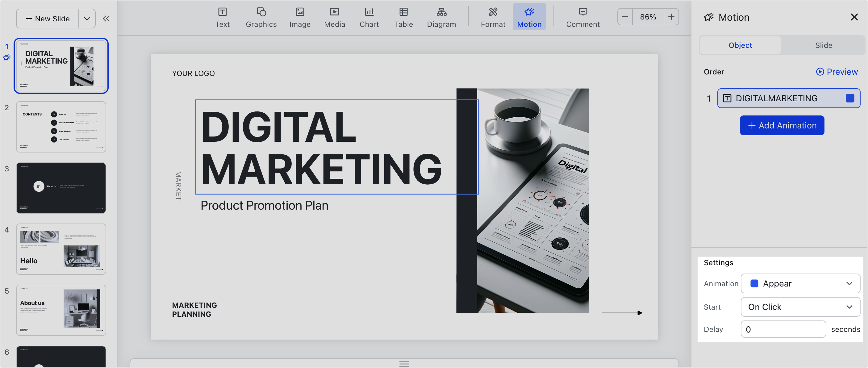Click the Add Animation button
Screen dimensions: 868x368
(782, 125)
